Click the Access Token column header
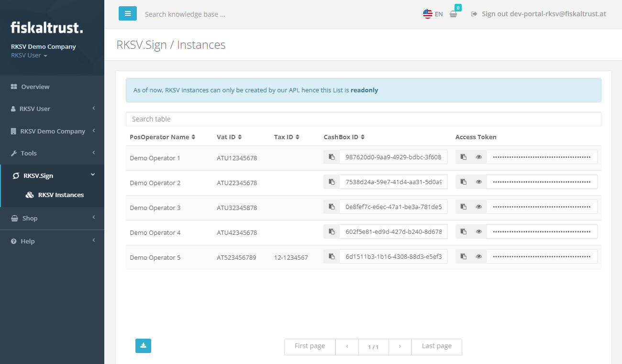The height and width of the screenshot is (364, 622). (x=476, y=137)
